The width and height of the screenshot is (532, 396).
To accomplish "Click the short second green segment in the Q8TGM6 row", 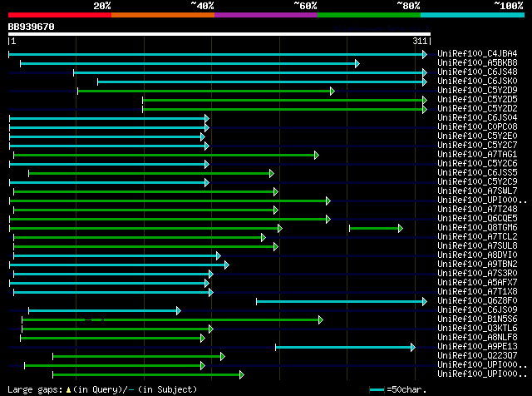I will [376, 229].
